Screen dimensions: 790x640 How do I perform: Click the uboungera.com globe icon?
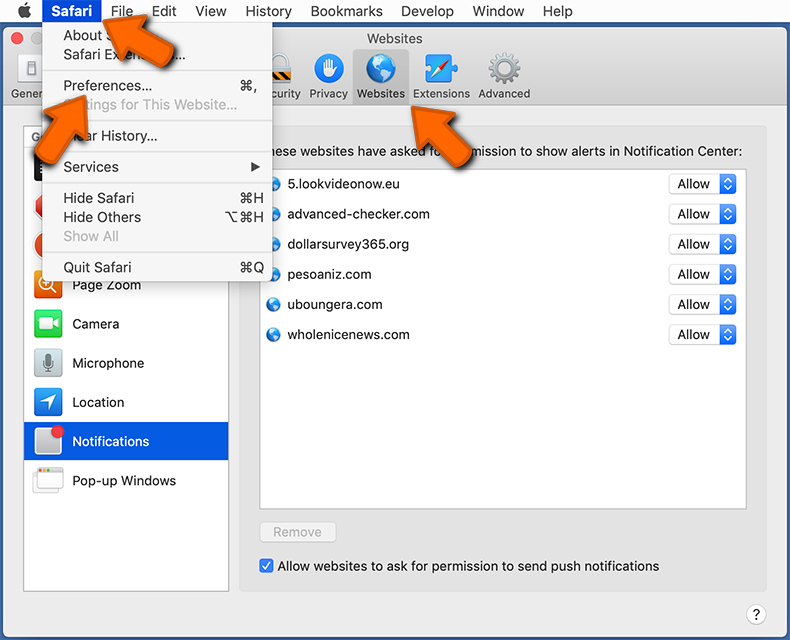273,304
